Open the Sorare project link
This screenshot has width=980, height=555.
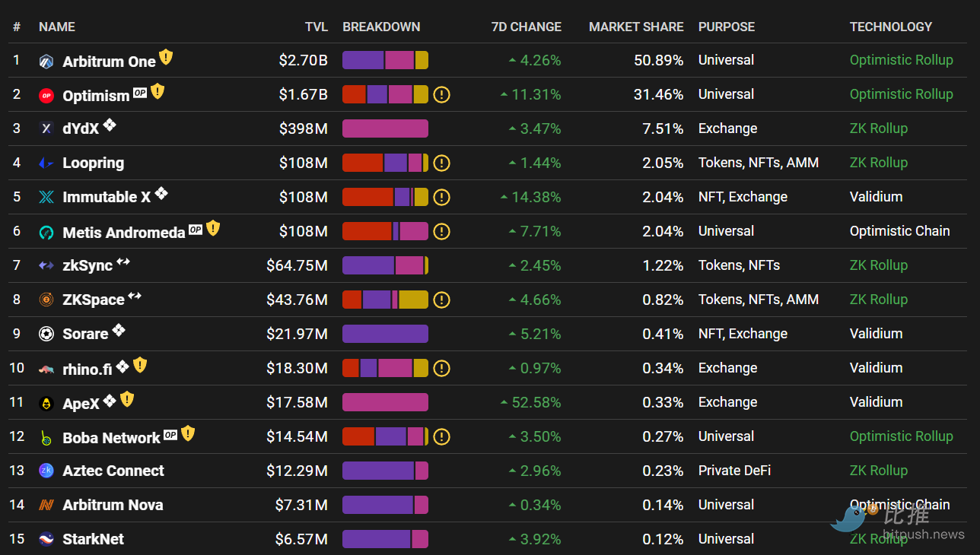85,335
